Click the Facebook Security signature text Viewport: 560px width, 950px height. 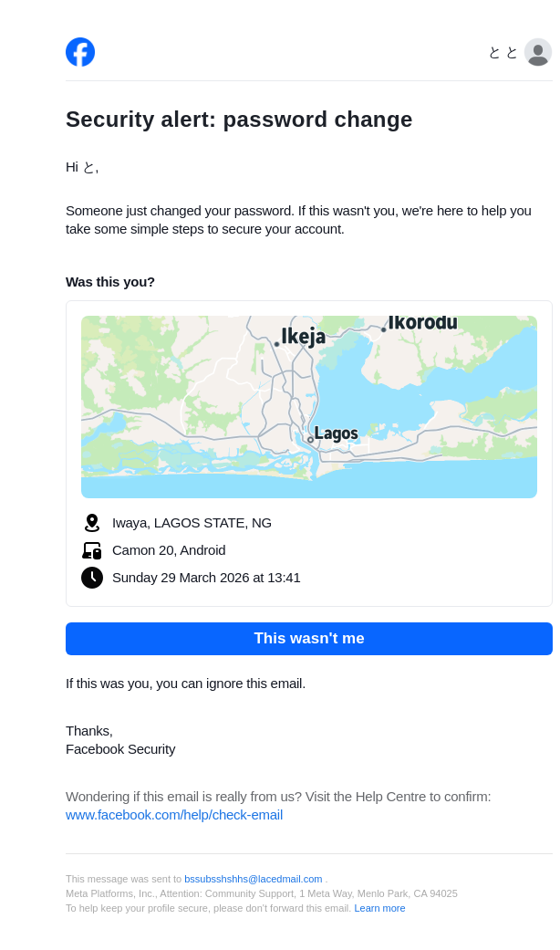tap(120, 749)
